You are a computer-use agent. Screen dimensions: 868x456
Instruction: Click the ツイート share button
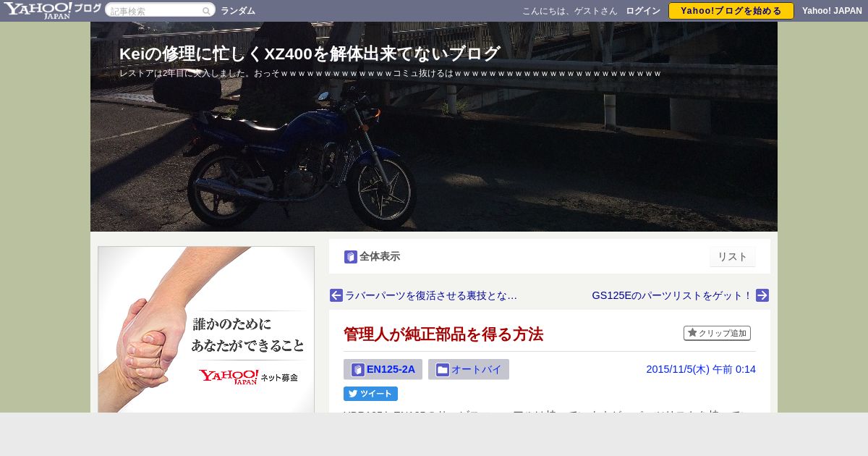pyautogui.click(x=370, y=394)
